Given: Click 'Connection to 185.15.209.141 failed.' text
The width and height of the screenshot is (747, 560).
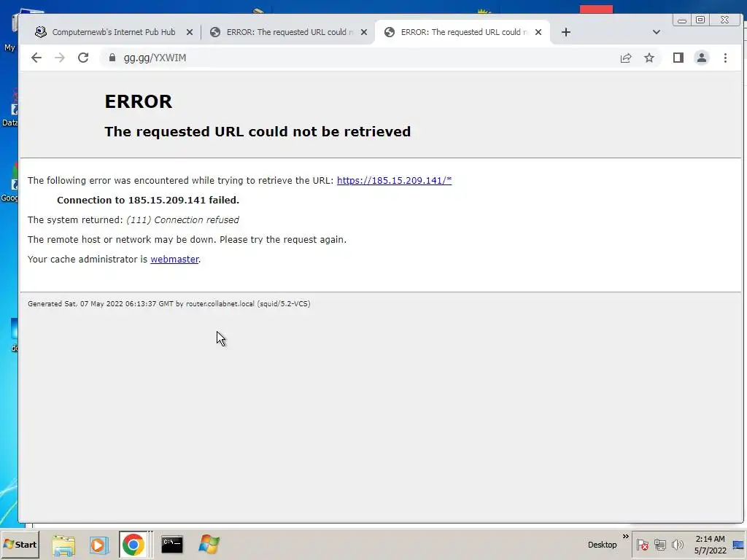Looking at the screenshot, I should pos(148,200).
